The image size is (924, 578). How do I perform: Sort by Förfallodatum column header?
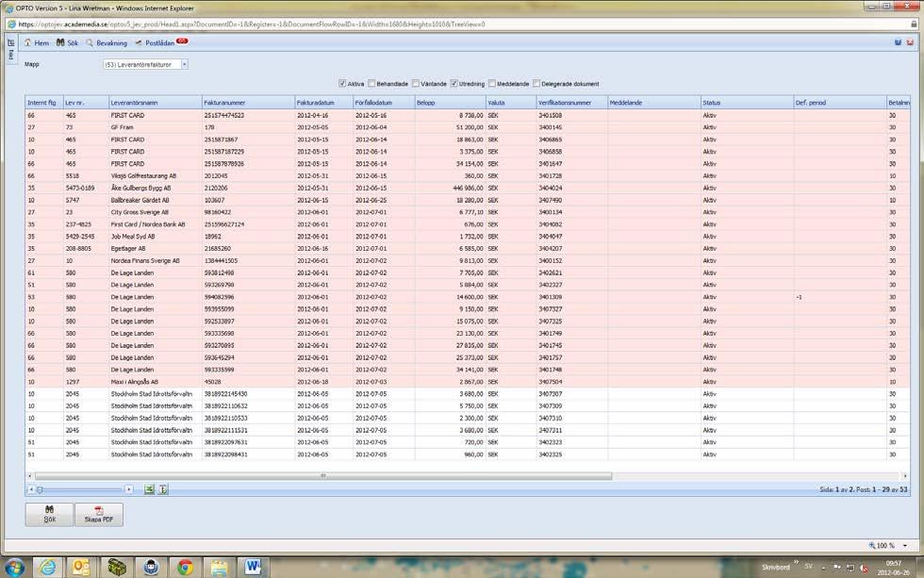[384, 103]
